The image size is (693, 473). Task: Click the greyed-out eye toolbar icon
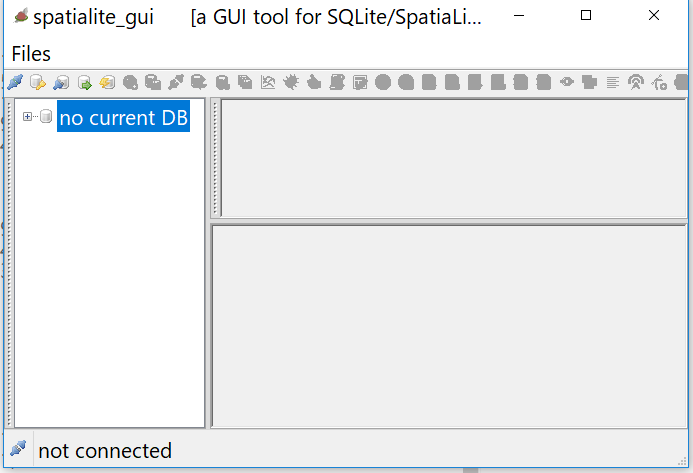pyautogui.click(x=567, y=82)
